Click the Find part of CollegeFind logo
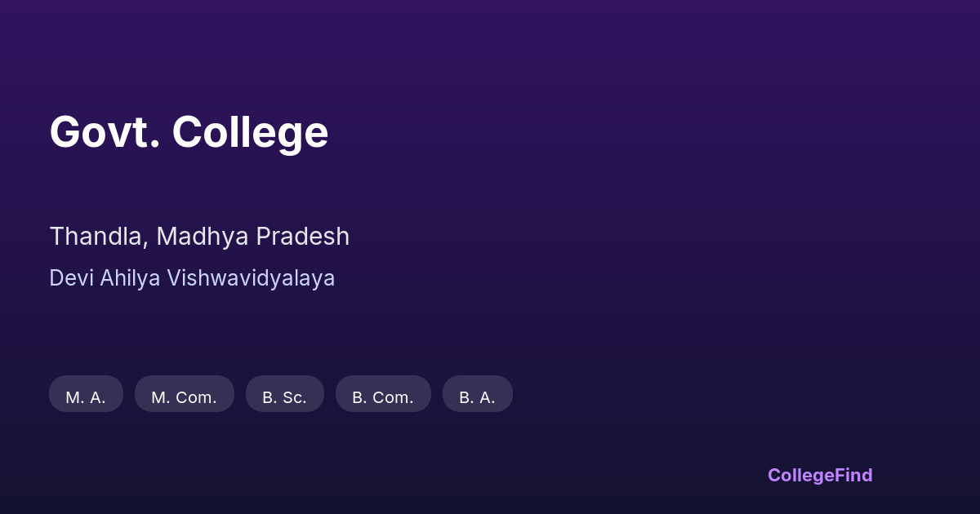 [855, 475]
